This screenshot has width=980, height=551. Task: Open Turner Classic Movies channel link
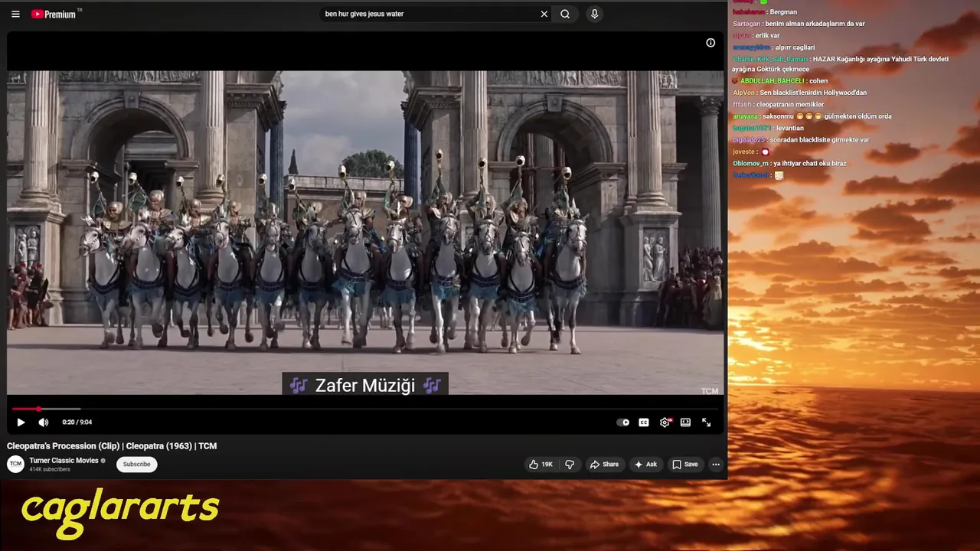coord(64,461)
